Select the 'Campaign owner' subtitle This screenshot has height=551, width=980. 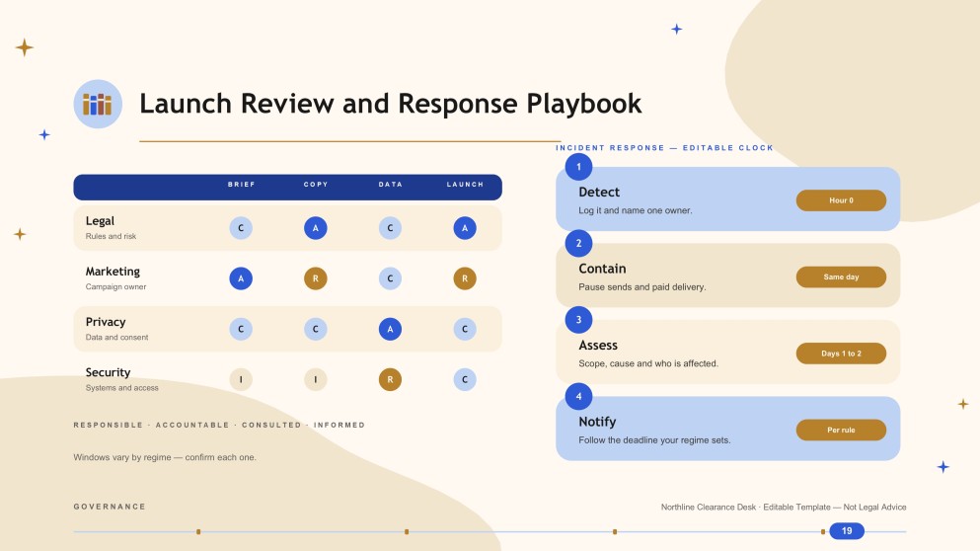115,287
